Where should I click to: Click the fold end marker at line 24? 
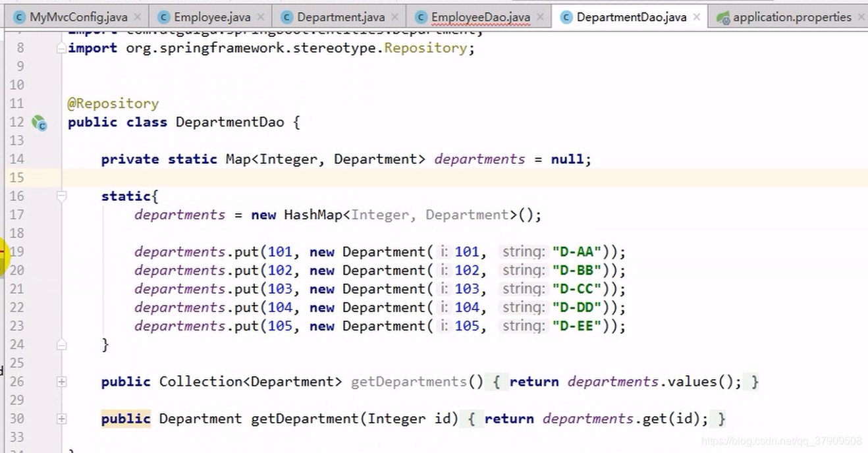61,344
